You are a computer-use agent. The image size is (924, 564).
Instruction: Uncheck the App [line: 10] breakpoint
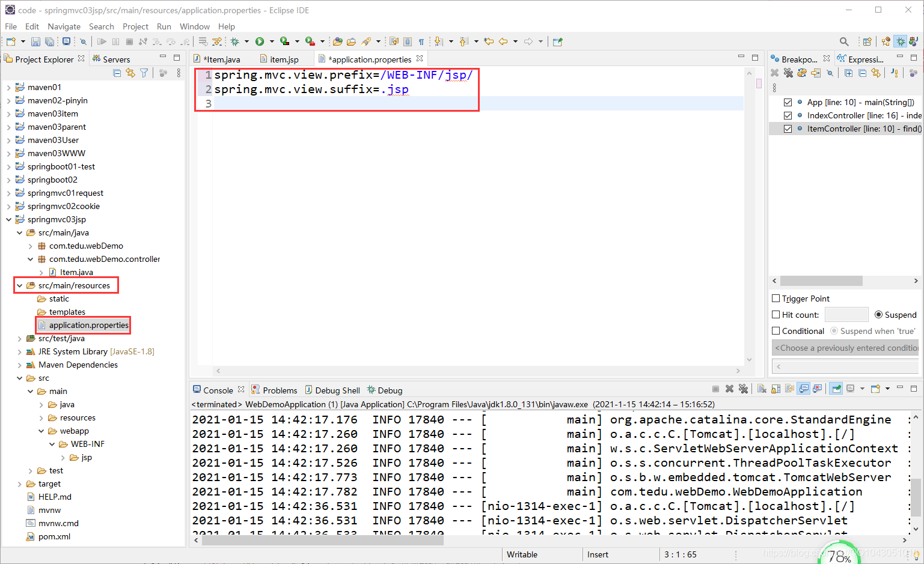788,102
